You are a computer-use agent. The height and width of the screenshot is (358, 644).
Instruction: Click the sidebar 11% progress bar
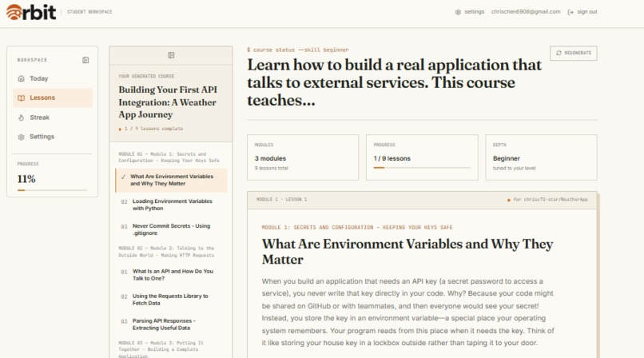tap(52, 190)
